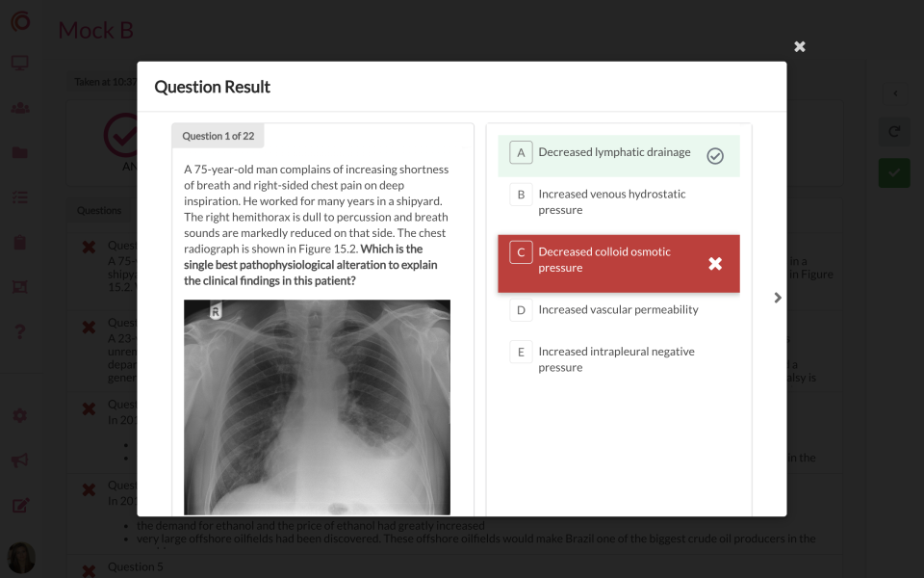Open the monitor icon in sidebar
This screenshot has height=578, width=924.
tap(20, 64)
